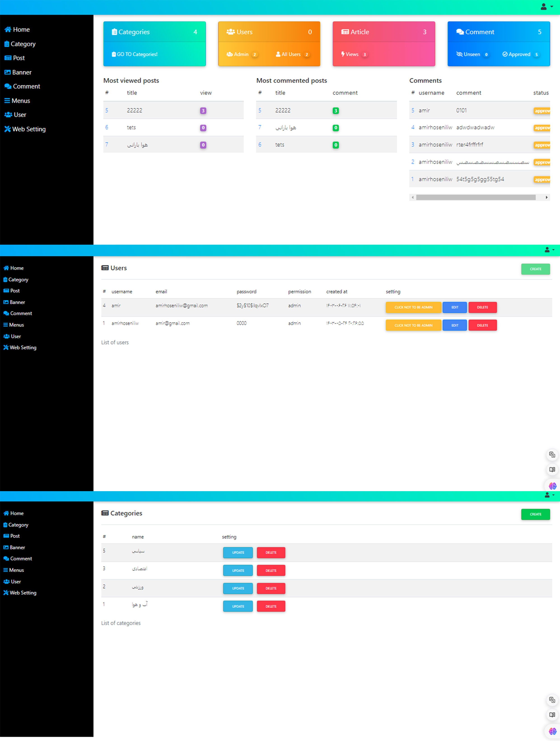Open the account dropdown on the dashboard top bar
The height and width of the screenshot is (741, 560).
[x=547, y=7]
